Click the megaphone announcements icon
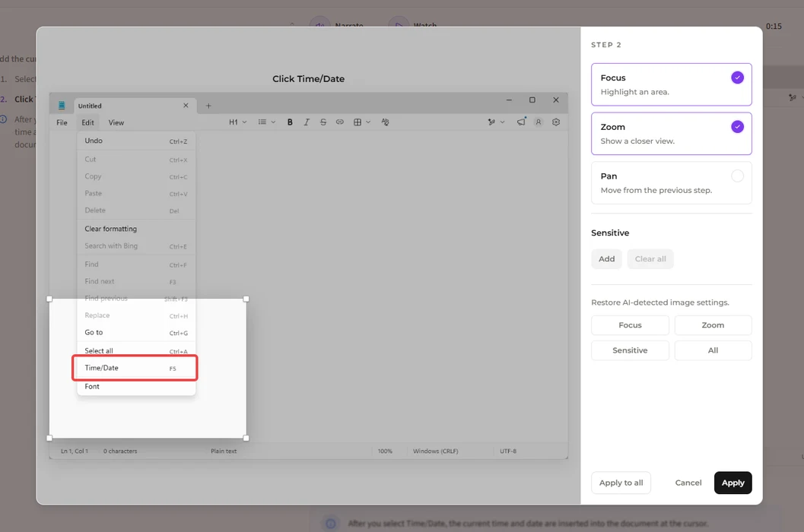The height and width of the screenshot is (532, 804). click(521, 122)
